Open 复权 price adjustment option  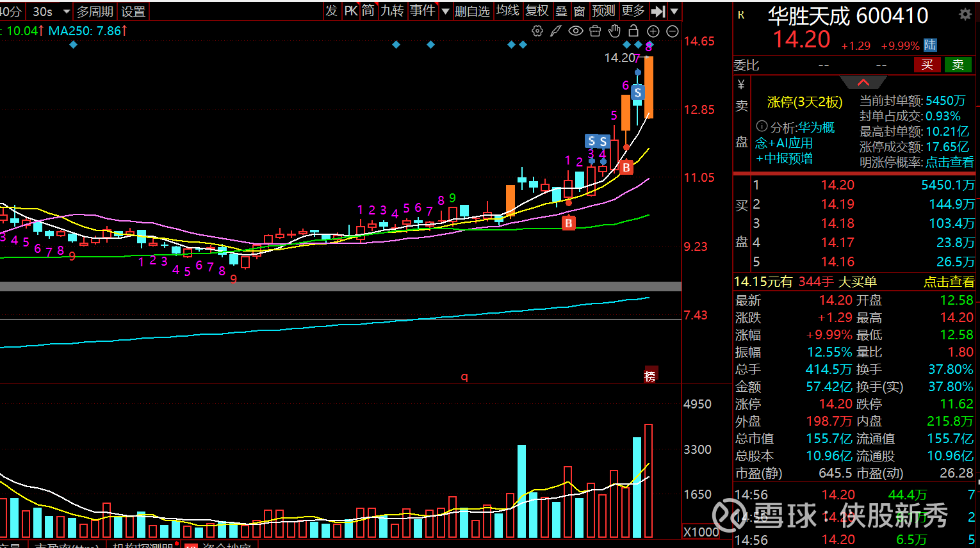click(537, 11)
